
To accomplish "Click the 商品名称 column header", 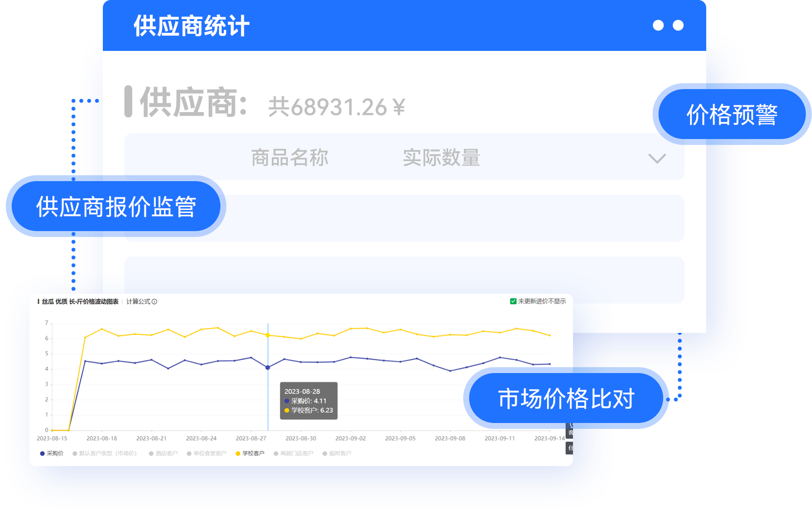I will point(289,158).
